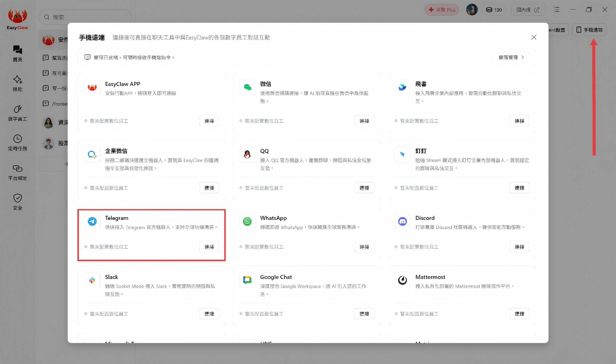Close the 手機遠端 dialog
The image size is (616, 364).
point(534,37)
